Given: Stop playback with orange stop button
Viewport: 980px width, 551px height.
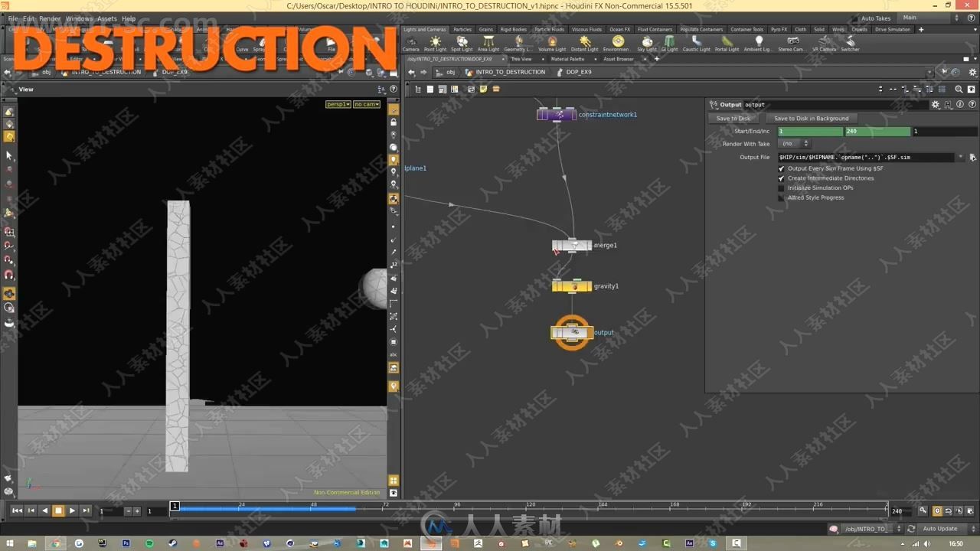Looking at the screenshot, I should click(58, 510).
